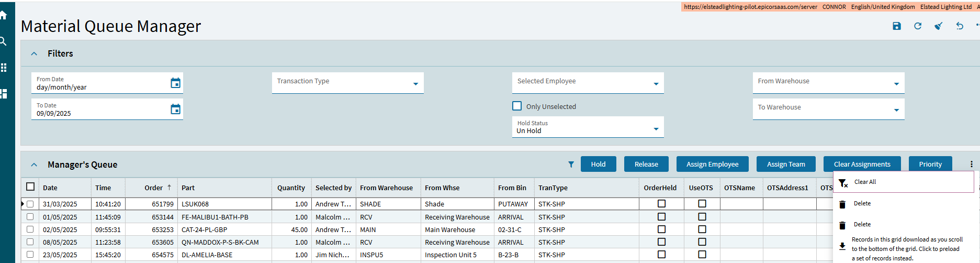Sort grid by the Order column header
The height and width of the screenshot is (263, 980).
[x=154, y=188]
